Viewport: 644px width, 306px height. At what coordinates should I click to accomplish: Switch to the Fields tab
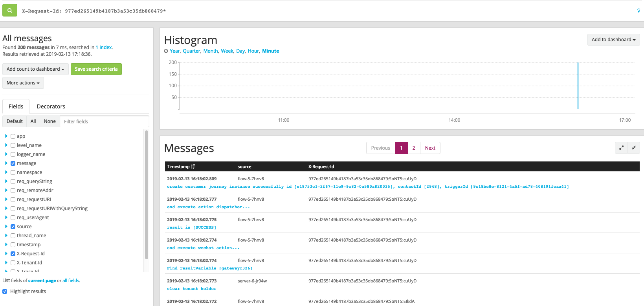(16, 106)
